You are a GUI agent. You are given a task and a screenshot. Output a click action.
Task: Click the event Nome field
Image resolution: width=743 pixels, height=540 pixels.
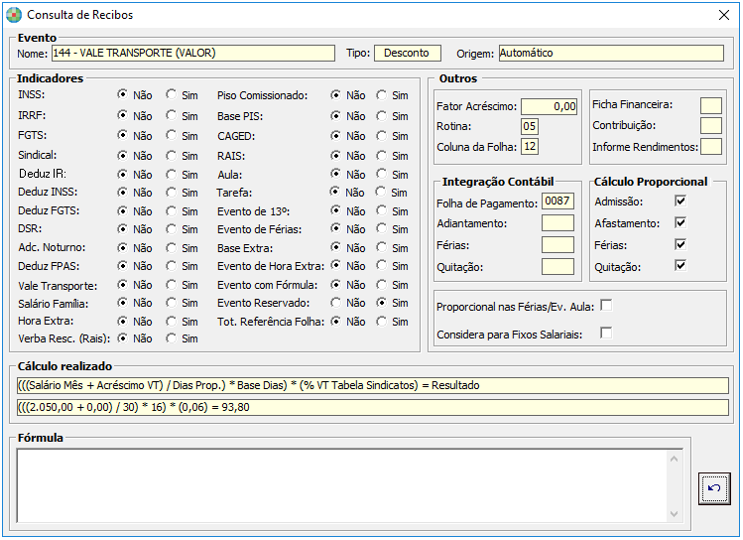tap(193, 53)
